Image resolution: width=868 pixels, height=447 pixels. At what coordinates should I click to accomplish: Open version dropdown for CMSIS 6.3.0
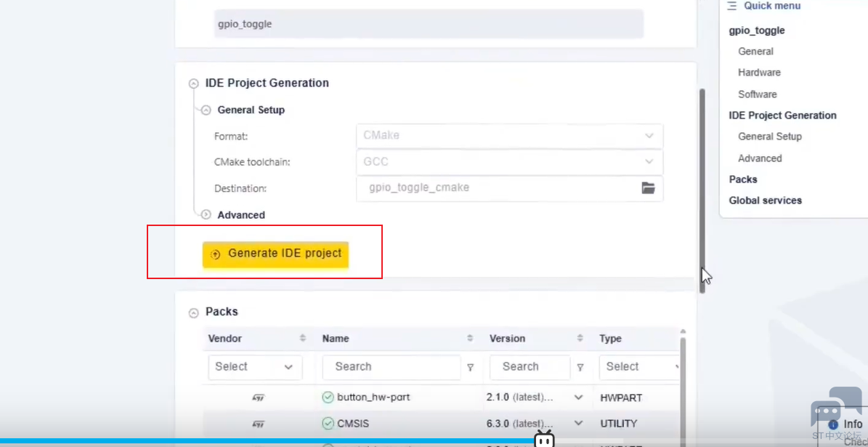[578, 423]
